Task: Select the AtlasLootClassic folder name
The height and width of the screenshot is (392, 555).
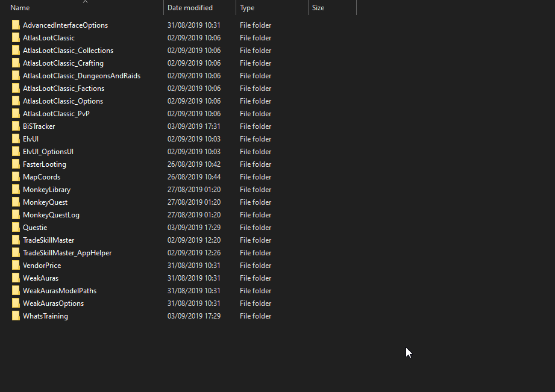Action: click(x=49, y=38)
